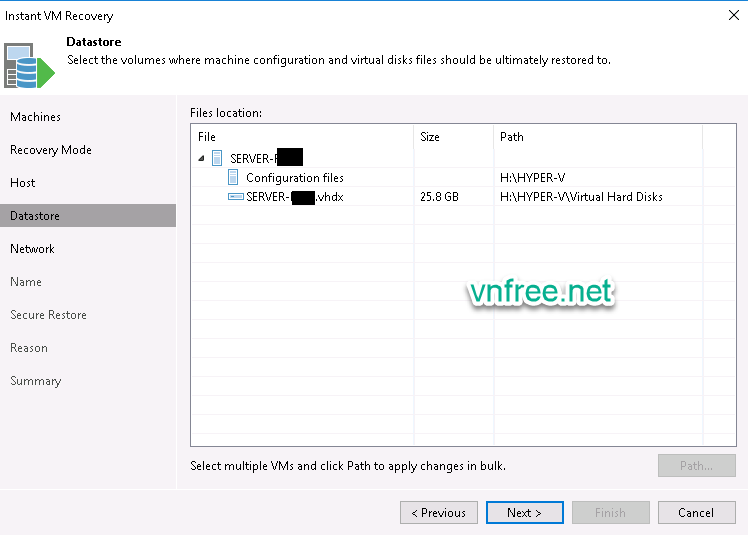Go back with the Previous button
The image size is (748, 535).
tap(438, 513)
